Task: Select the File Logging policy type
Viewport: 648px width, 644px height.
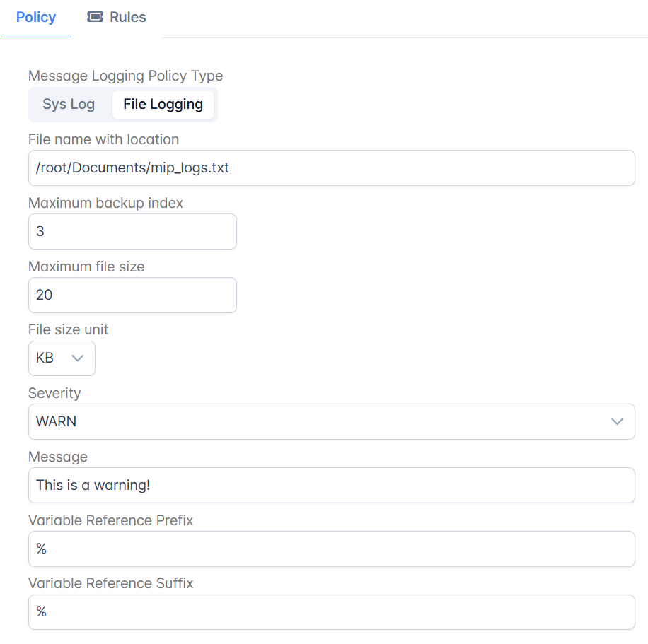Action: pos(163,105)
